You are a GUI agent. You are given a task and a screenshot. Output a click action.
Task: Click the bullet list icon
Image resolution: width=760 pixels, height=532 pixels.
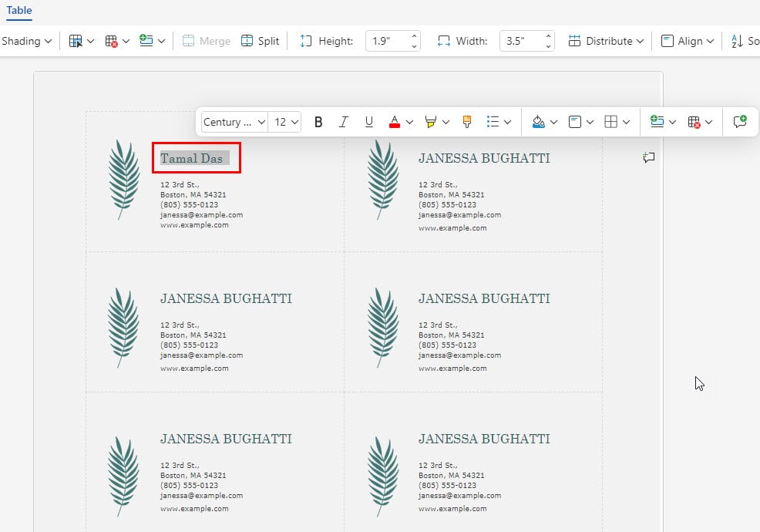click(493, 122)
